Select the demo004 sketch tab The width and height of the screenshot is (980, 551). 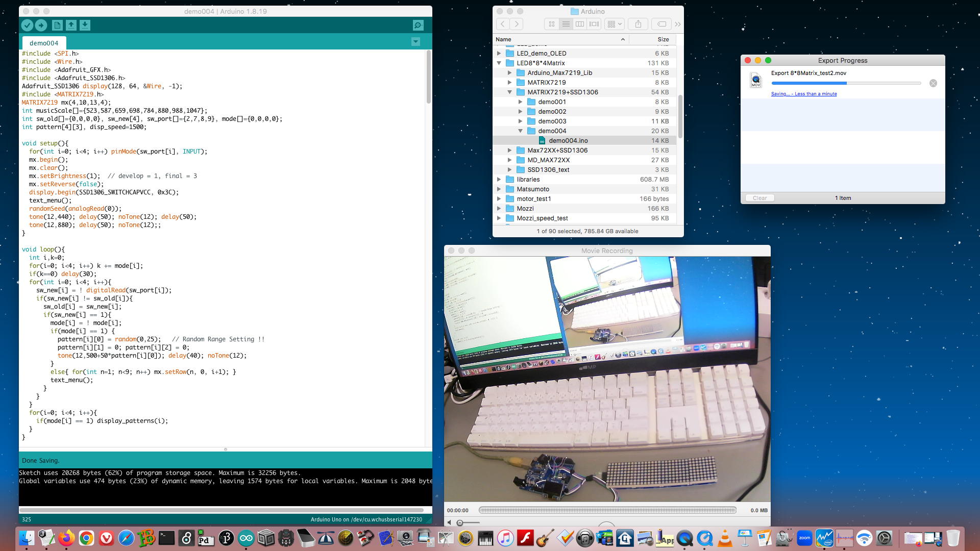[x=44, y=43]
